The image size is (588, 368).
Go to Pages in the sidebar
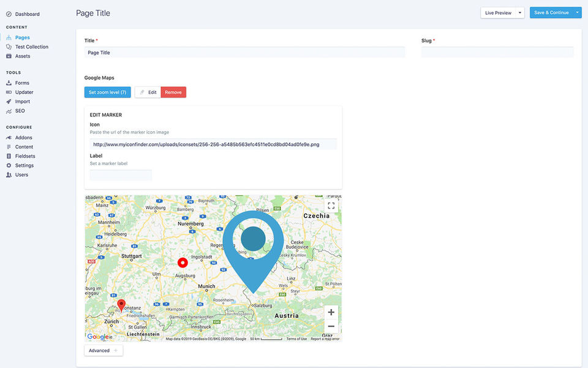[23, 37]
